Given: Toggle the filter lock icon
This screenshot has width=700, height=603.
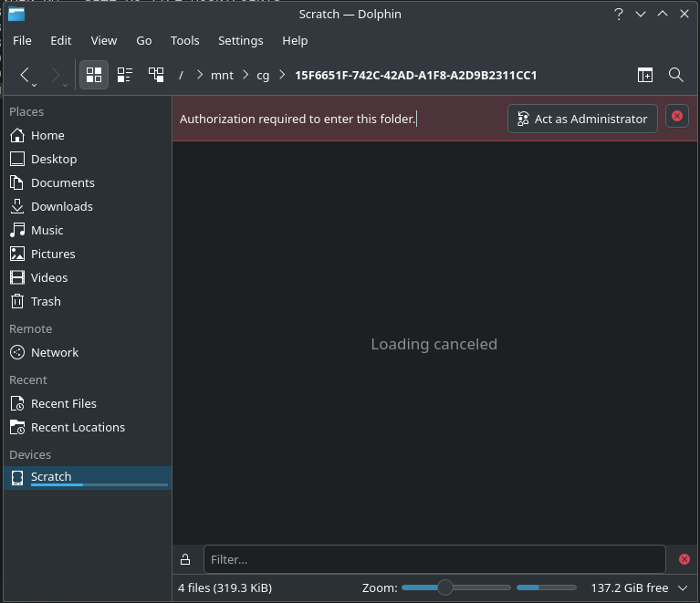Looking at the screenshot, I should pyautogui.click(x=185, y=559).
